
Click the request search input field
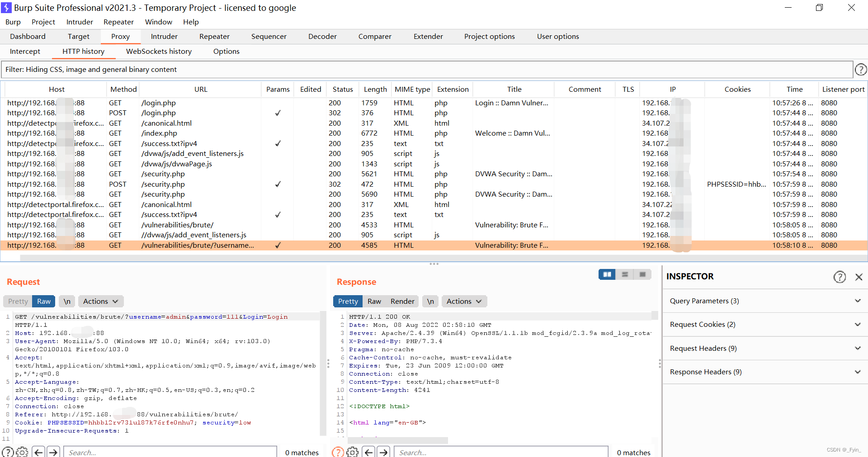coord(170,452)
